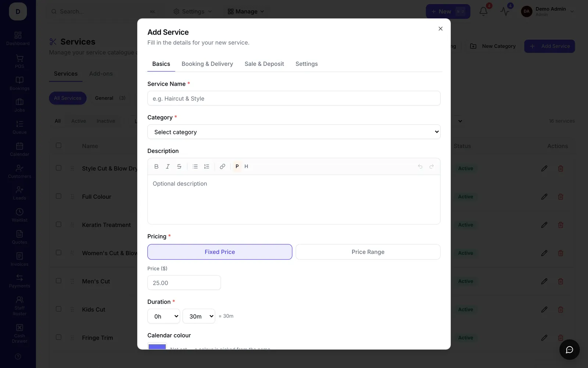Insert numbered list in Description
Viewport: 588px width, 368px height.
coord(207,166)
